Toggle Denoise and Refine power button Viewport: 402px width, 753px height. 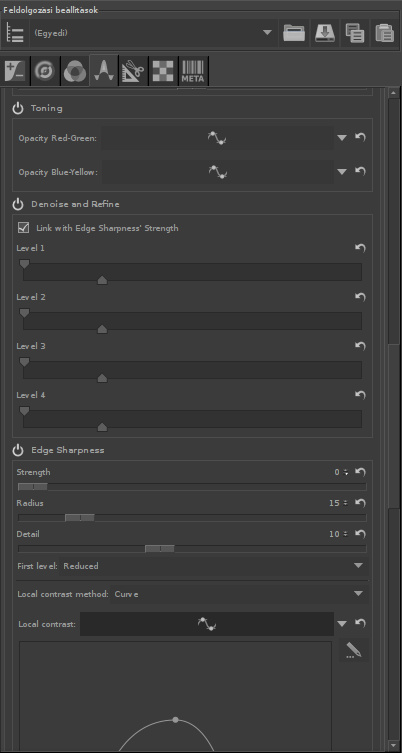tap(18, 205)
